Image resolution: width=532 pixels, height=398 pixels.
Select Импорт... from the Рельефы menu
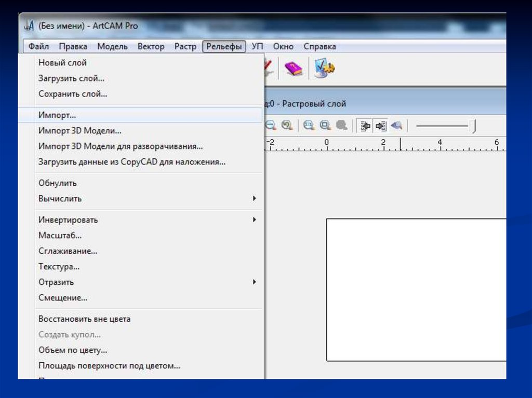57,115
